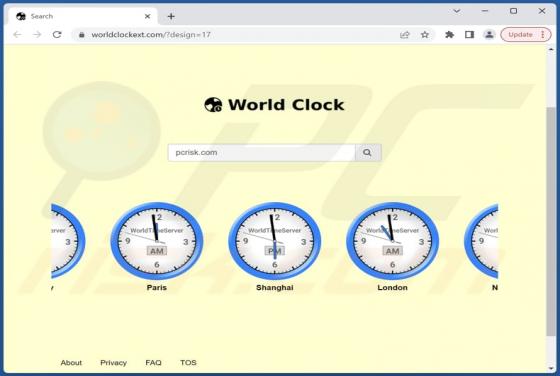Open the extensions puzzle icon
This screenshot has width=560, height=376.
point(449,35)
